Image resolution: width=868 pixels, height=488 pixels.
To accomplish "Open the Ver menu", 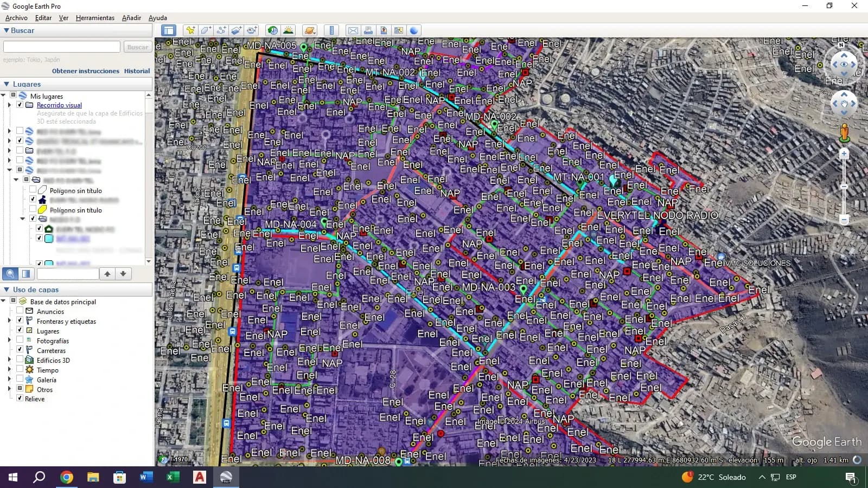I will click(63, 18).
